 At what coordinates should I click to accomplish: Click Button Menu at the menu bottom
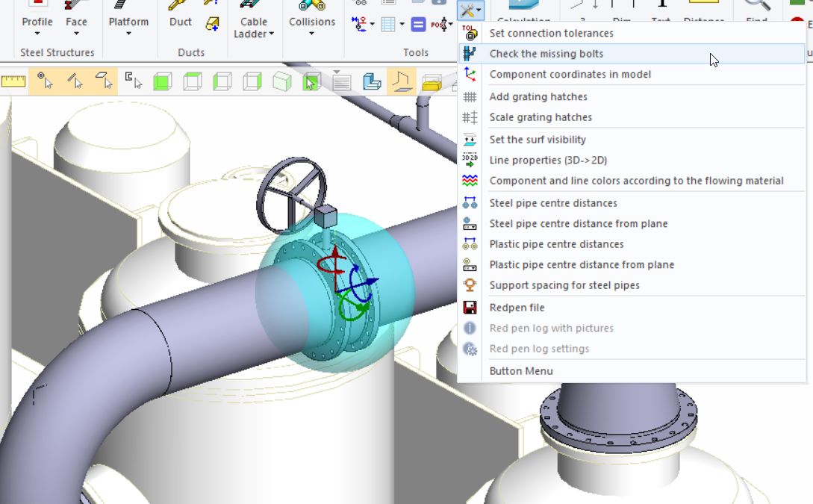point(520,370)
